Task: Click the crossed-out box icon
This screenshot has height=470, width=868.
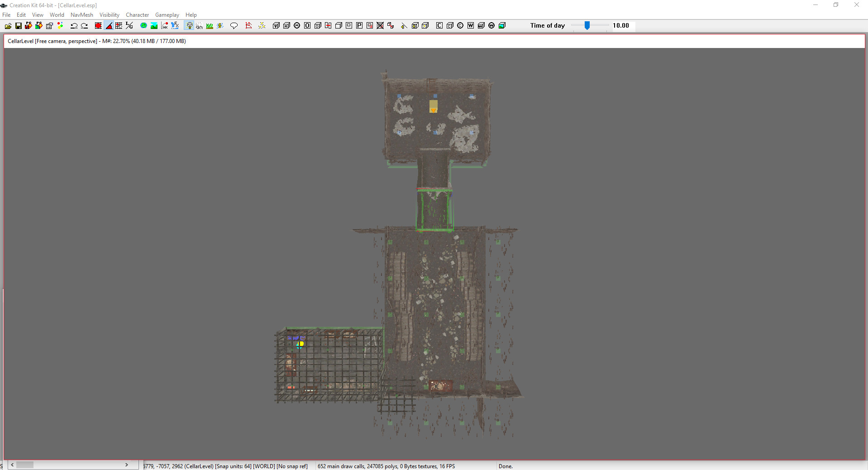Action: point(380,26)
